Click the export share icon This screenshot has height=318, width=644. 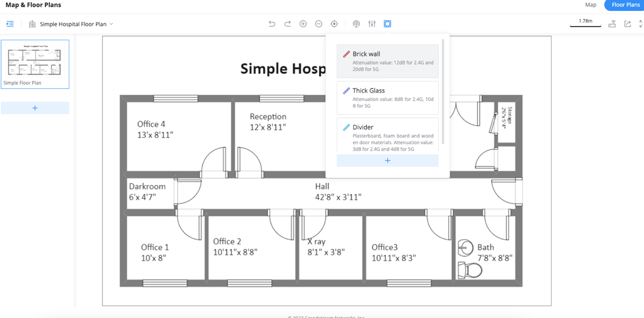tap(627, 24)
